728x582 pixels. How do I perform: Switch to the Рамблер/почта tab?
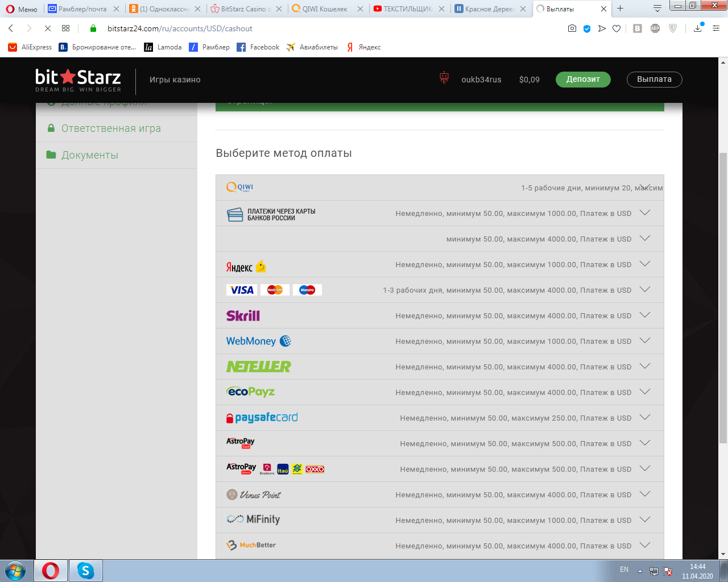click(82, 9)
